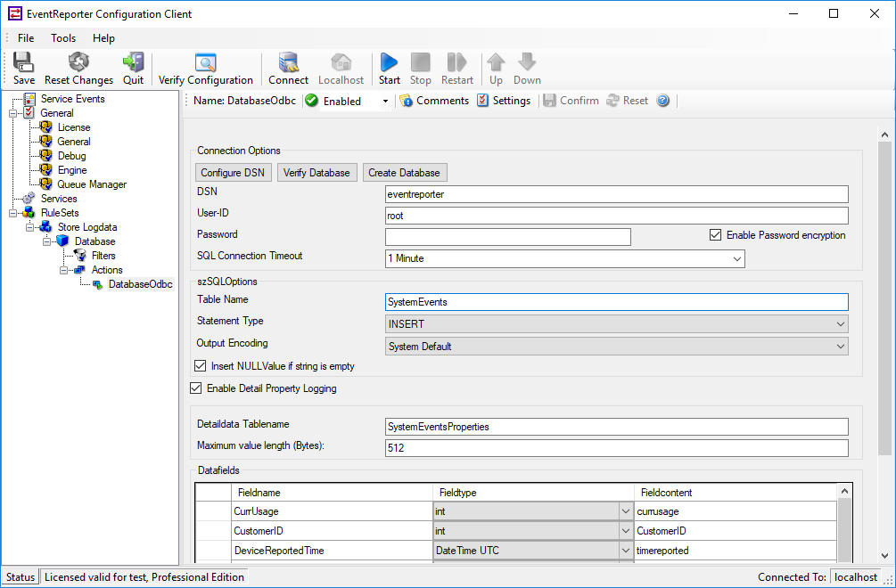
Task: Open Statement Type INSERT dropdown
Action: (x=840, y=324)
